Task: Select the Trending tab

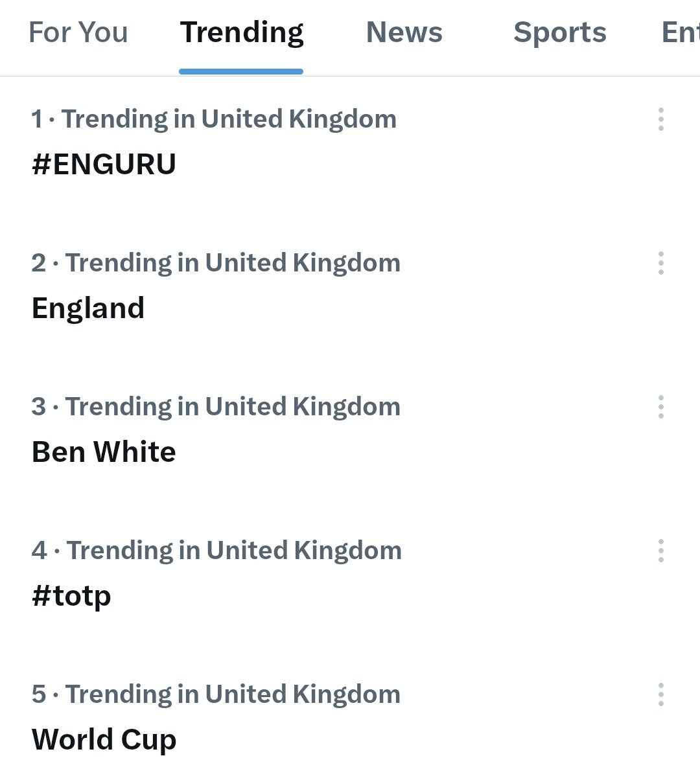Action: [242, 32]
